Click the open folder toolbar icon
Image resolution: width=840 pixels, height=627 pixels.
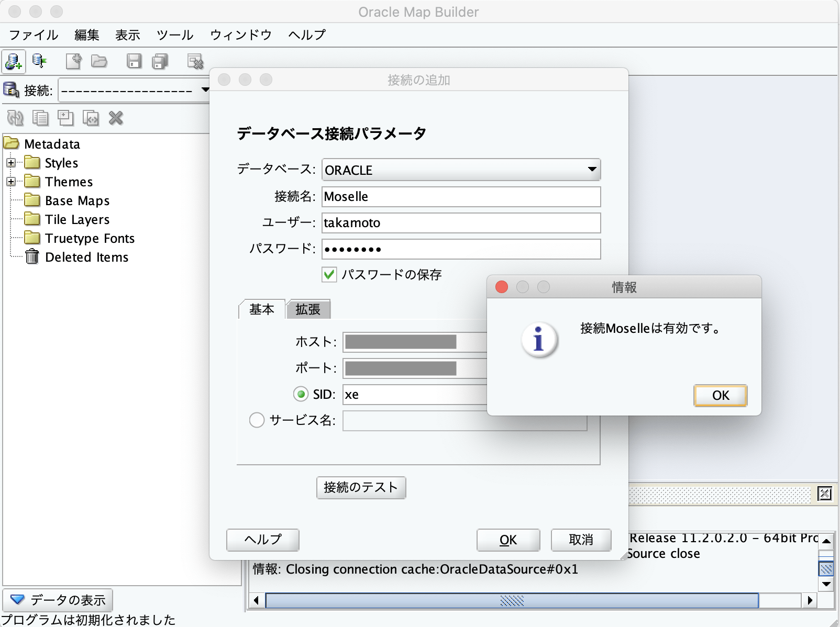[x=100, y=61]
